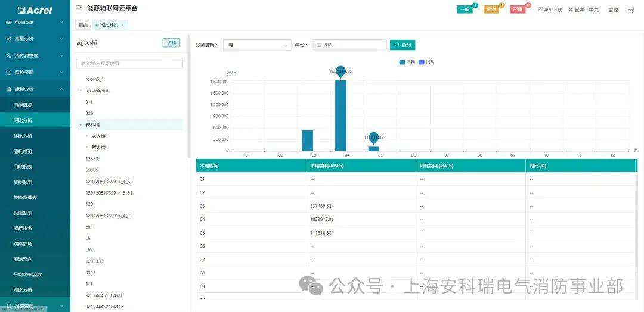
Task: Switch to the 首页 tab
Action: tap(83, 25)
